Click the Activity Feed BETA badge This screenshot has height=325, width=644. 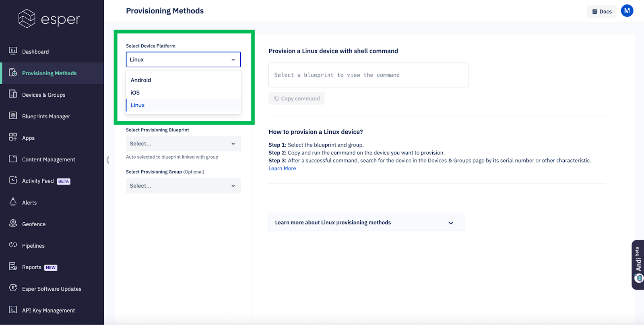pos(64,181)
